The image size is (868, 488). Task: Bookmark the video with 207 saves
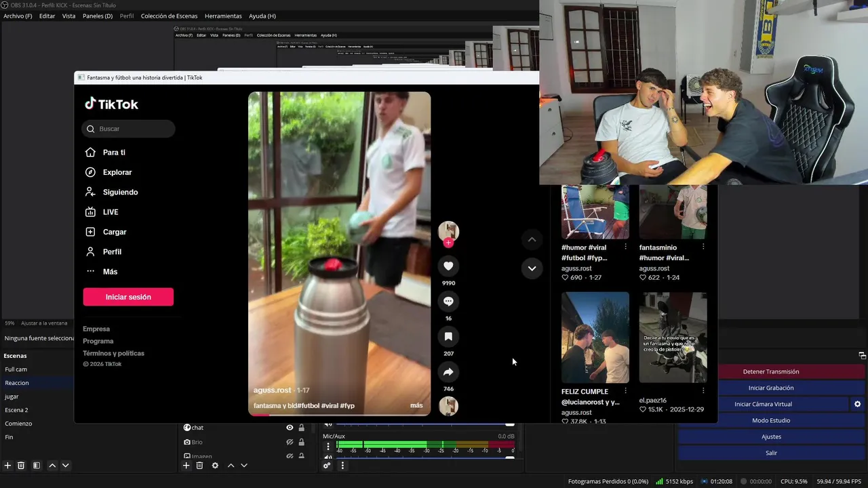(x=448, y=337)
